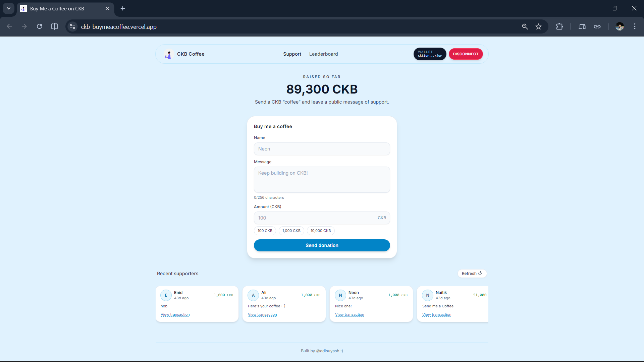Expand the tab search dropdown arrow
The height and width of the screenshot is (362, 644).
9,8
